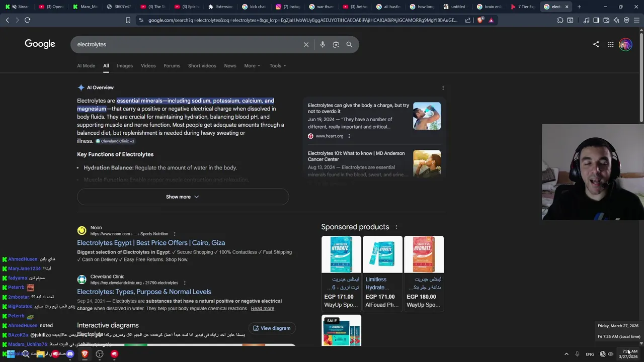Switch to AI Mode tab
This screenshot has height=362, width=644.
point(86,66)
